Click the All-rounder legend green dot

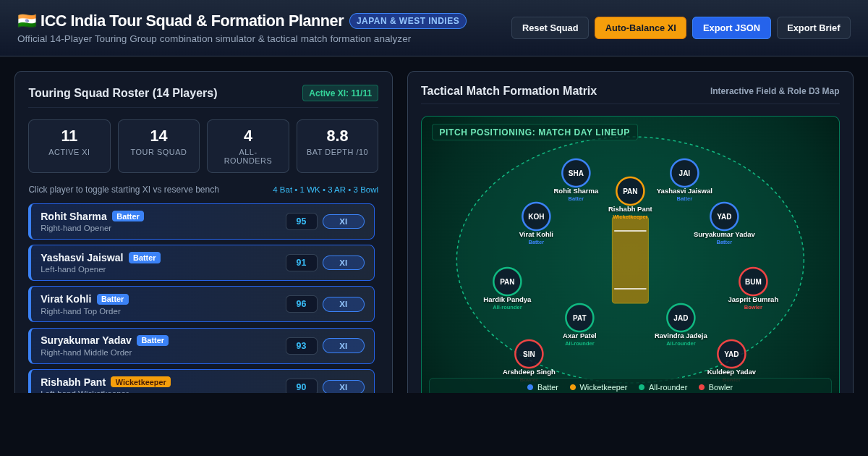click(642, 387)
